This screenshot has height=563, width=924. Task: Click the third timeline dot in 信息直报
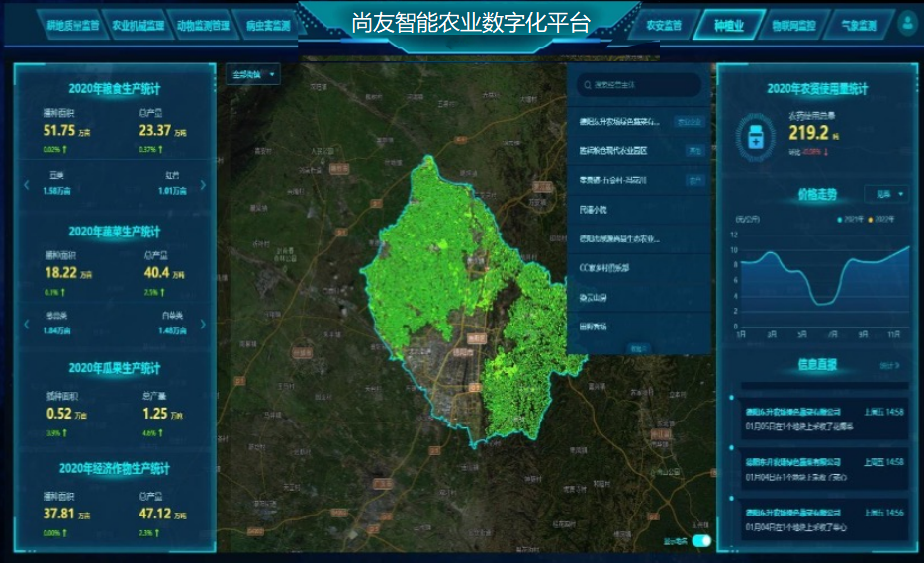pos(732,499)
